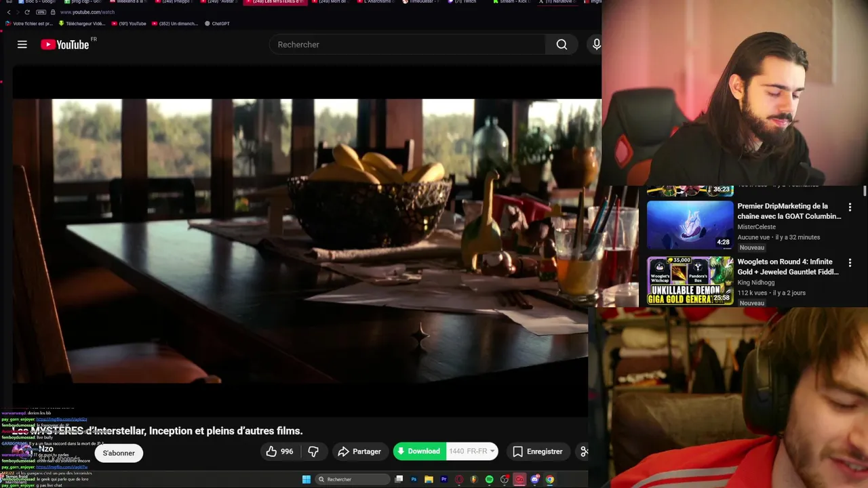Click the Enregistrer save button
The image size is (868, 488).
537,451
